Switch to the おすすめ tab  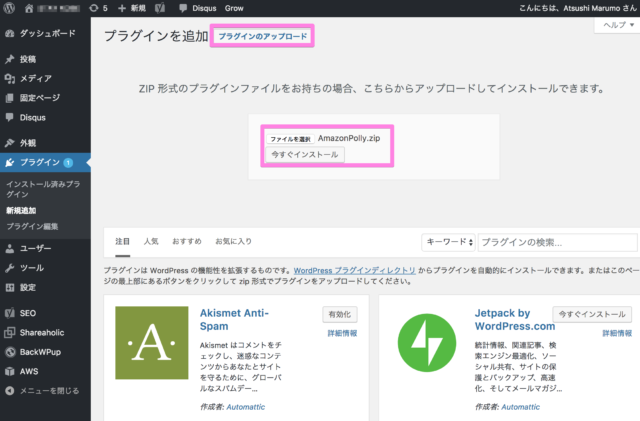pos(187,241)
